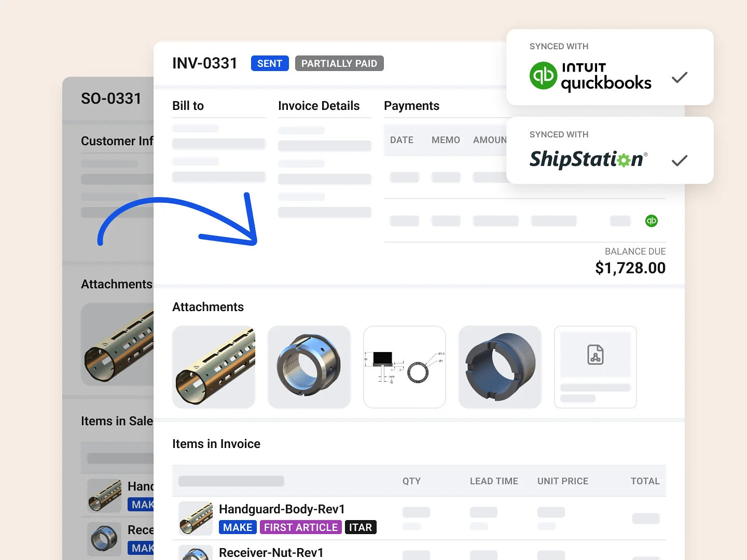747x560 pixels.
Task: Click the checkmark in the ShipStation sync card
Action: click(680, 160)
